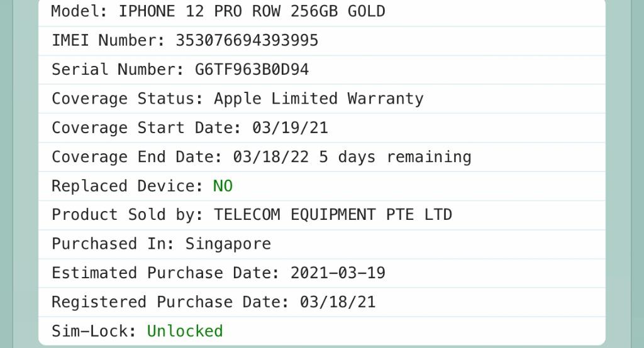The width and height of the screenshot is (644, 348).
Task: Click the "Replaced Device:" label
Action: click(x=128, y=186)
